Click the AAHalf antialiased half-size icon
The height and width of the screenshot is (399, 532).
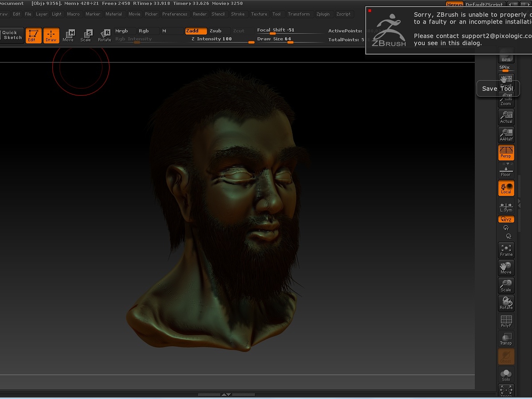click(x=506, y=135)
